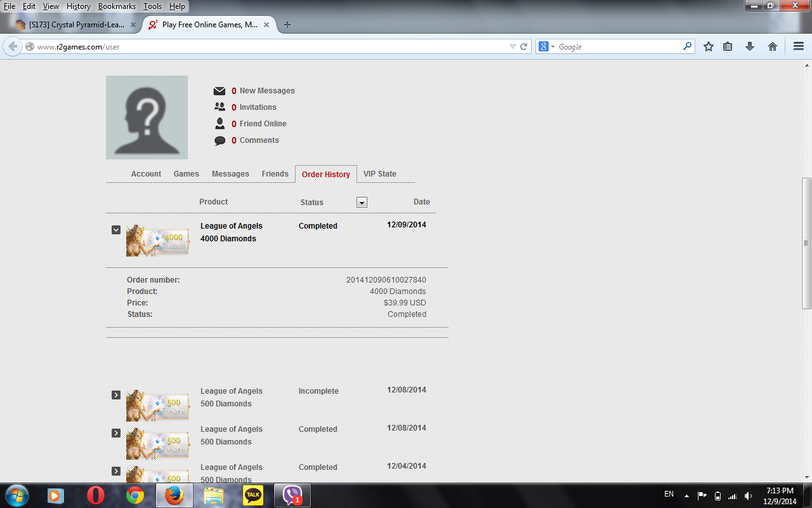Click the back navigation arrow
812x508 pixels.
(x=12, y=46)
